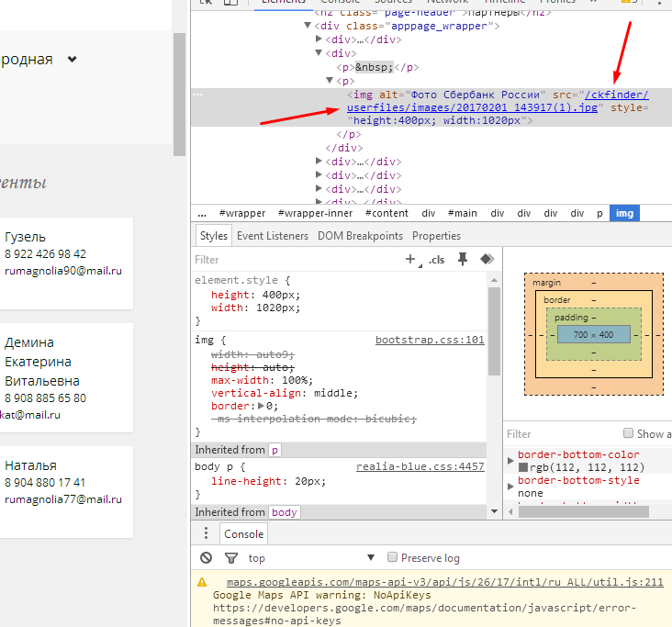Viewport: 672px width, 627px height.
Task: Enable the Preserve log checkbox
Action: pyautogui.click(x=392, y=556)
